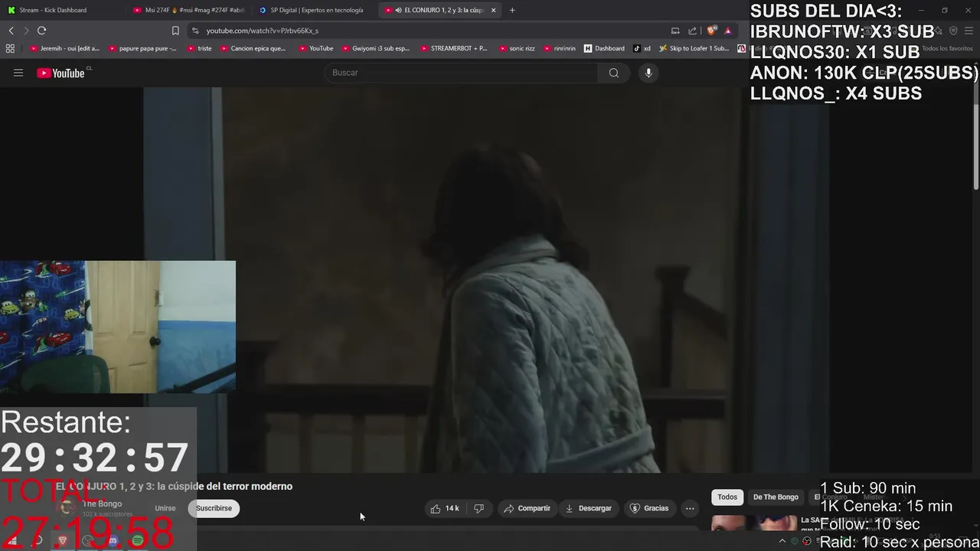Viewport: 980px width, 551px height.
Task: Bookmark this page icon
Action: pyautogui.click(x=175, y=31)
